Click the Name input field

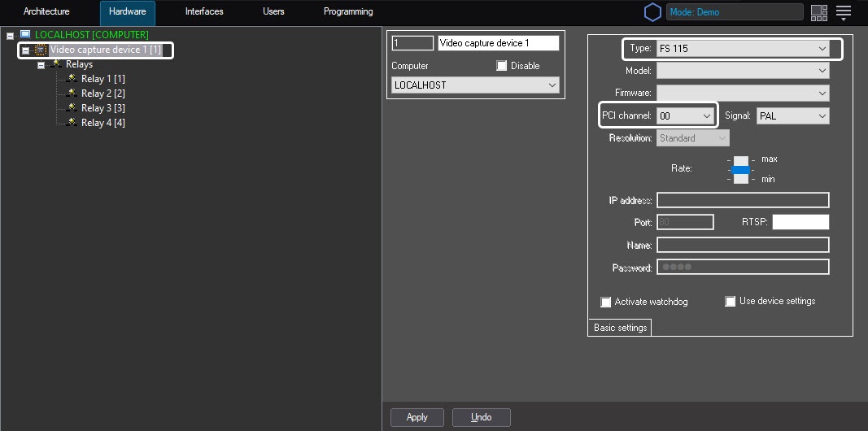(x=743, y=245)
